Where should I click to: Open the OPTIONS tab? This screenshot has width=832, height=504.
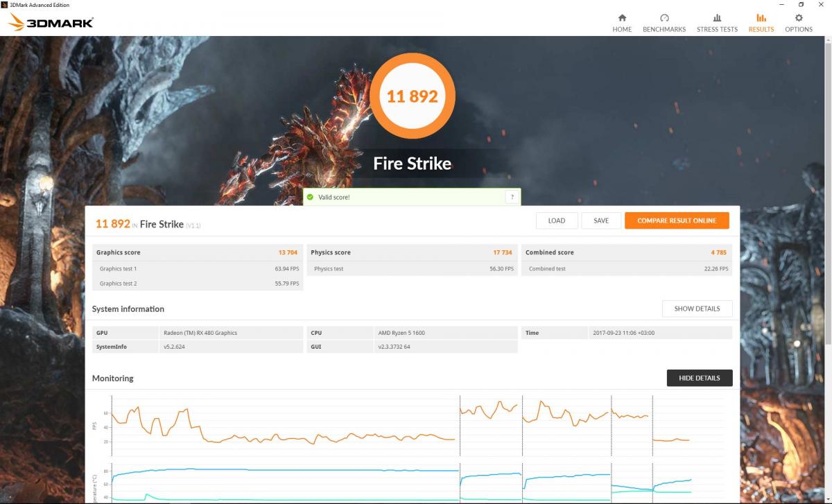799,23
